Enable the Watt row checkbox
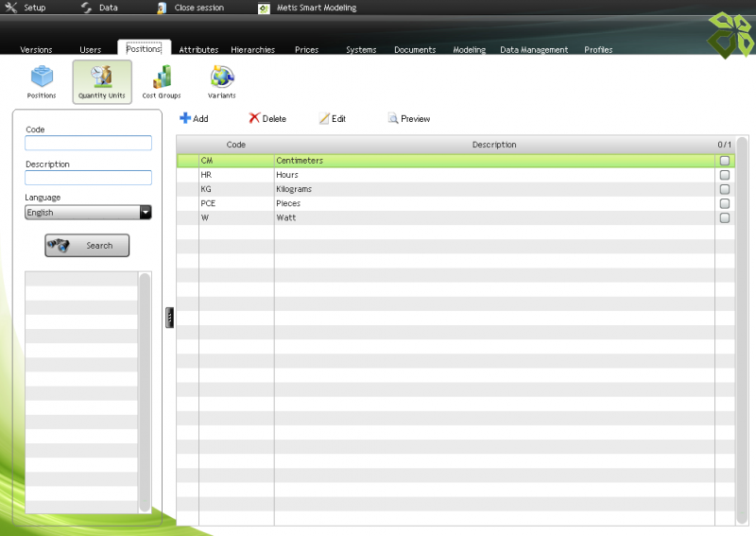 [725, 217]
